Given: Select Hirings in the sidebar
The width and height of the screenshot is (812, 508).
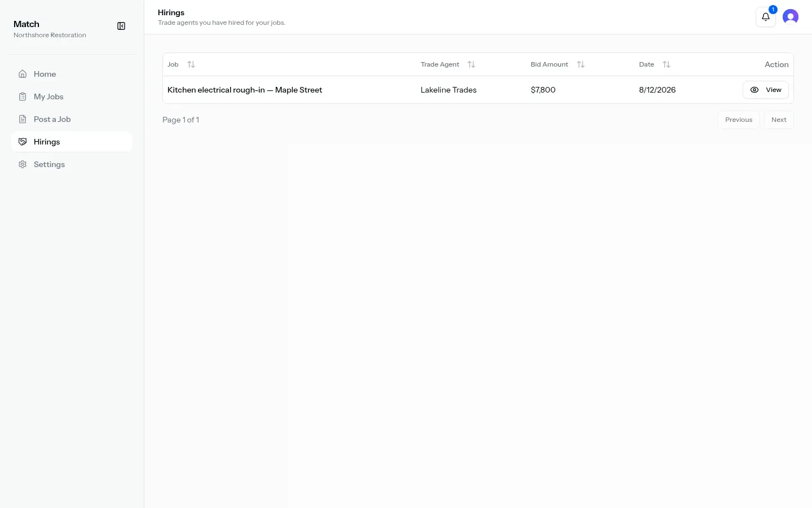Looking at the screenshot, I should [72, 142].
